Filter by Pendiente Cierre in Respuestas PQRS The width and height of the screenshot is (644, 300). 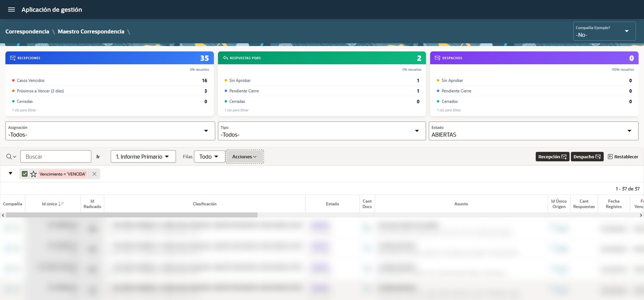[322, 91]
